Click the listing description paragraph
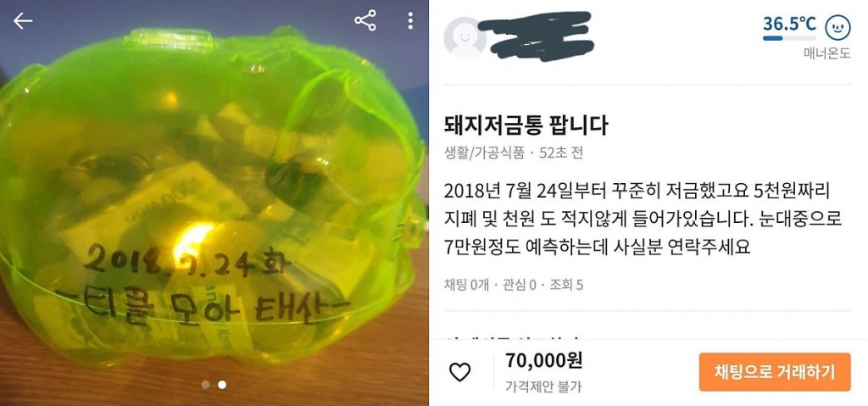The width and height of the screenshot is (868, 406). click(x=643, y=220)
